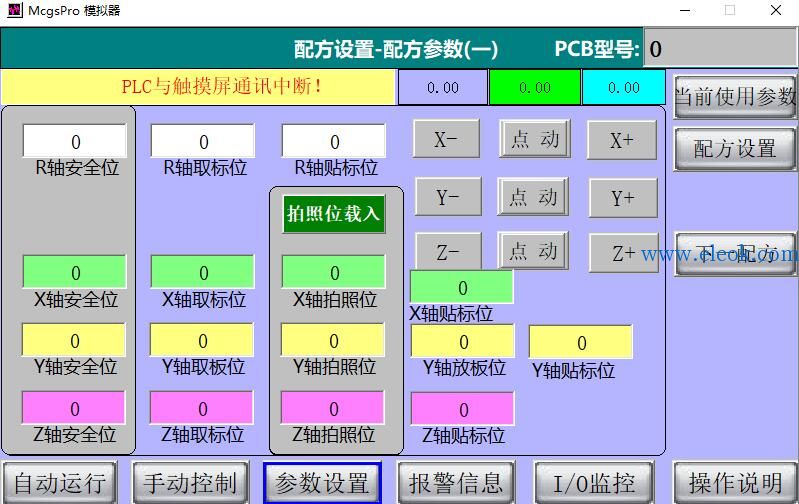Click the bright green 0.00 position display
Screen dimensions: 799x504
point(535,88)
